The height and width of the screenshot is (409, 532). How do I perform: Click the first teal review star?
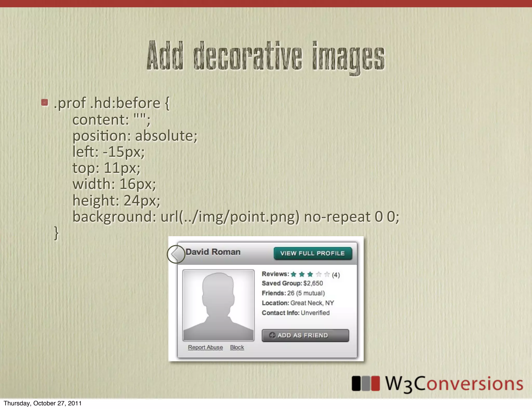[x=294, y=274]
